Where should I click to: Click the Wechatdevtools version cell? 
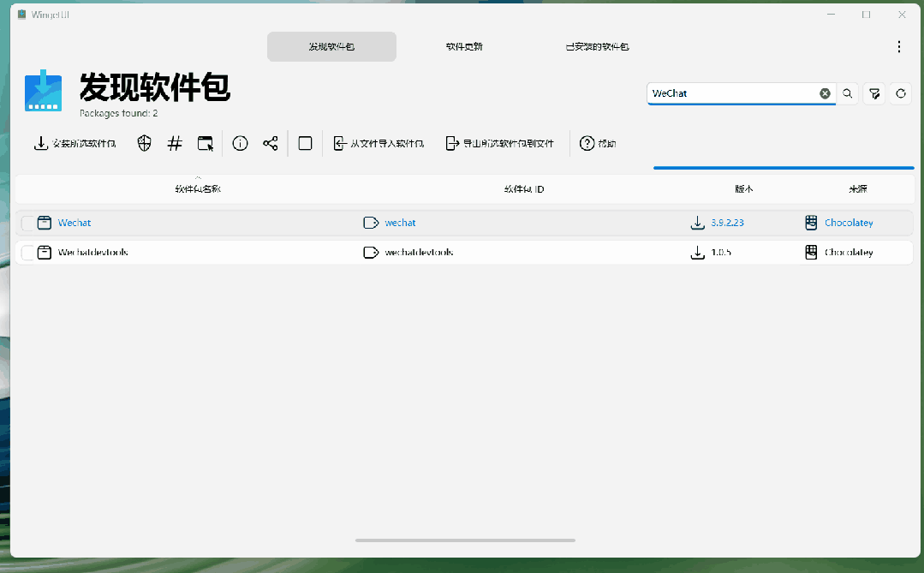pyautogui.click(x=721, y=253)
